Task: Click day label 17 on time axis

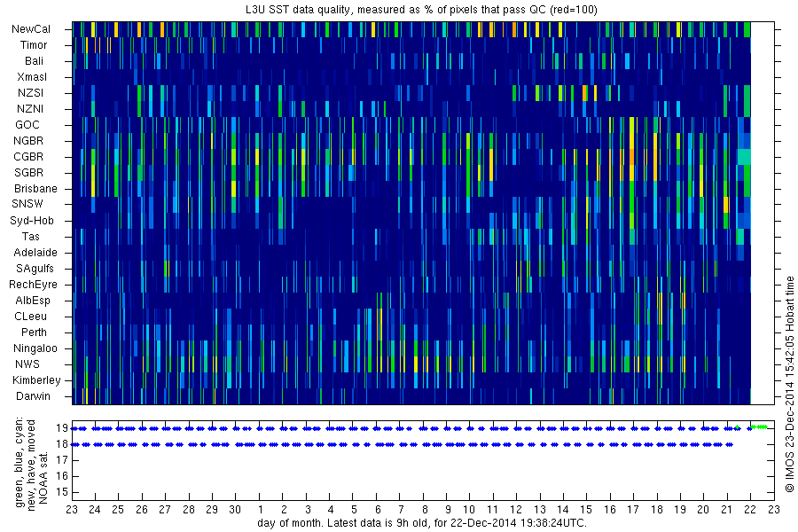Action: 632,510
